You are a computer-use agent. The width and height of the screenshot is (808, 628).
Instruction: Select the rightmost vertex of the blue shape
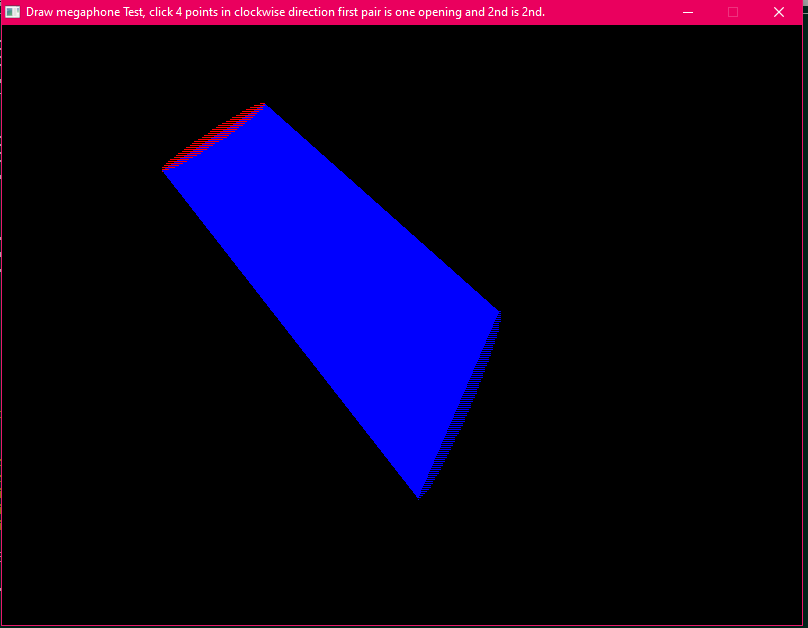point(498,313)
